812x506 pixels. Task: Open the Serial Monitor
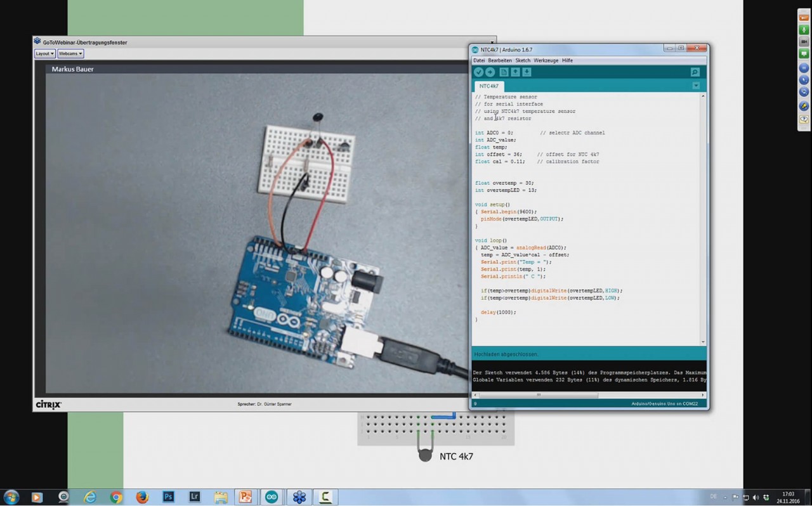695,72
